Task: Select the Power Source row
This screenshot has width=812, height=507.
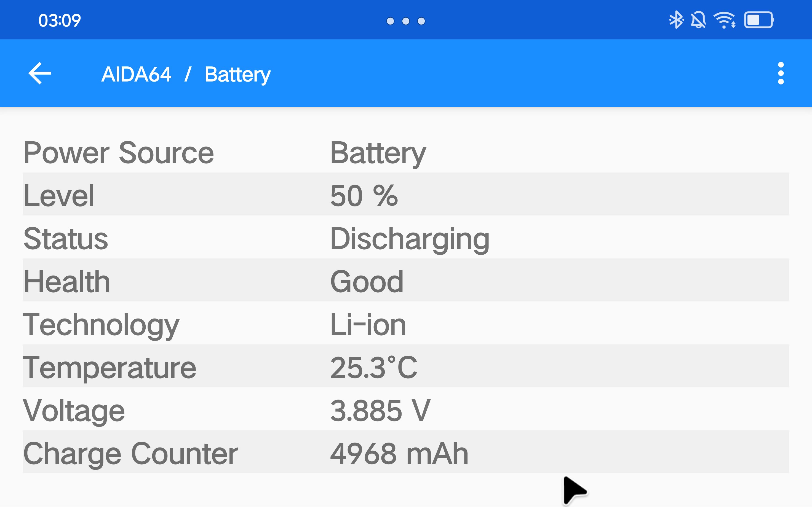Action: 406,152
